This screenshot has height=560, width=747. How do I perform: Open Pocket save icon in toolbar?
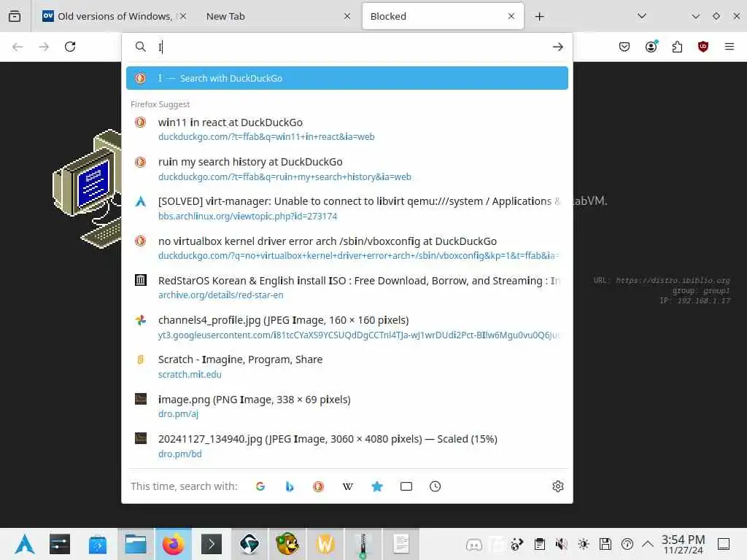pyautogui.click(x=624, y=47)
